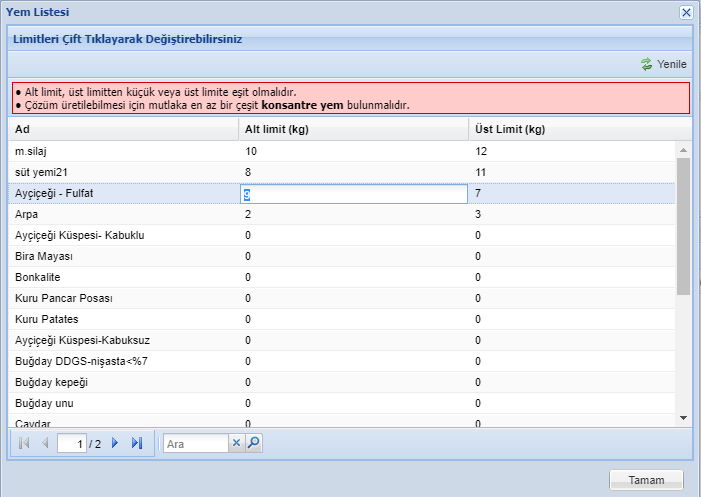Click the magnifier search icon
The width and height of the screenshot is (701, 497).
253,443
